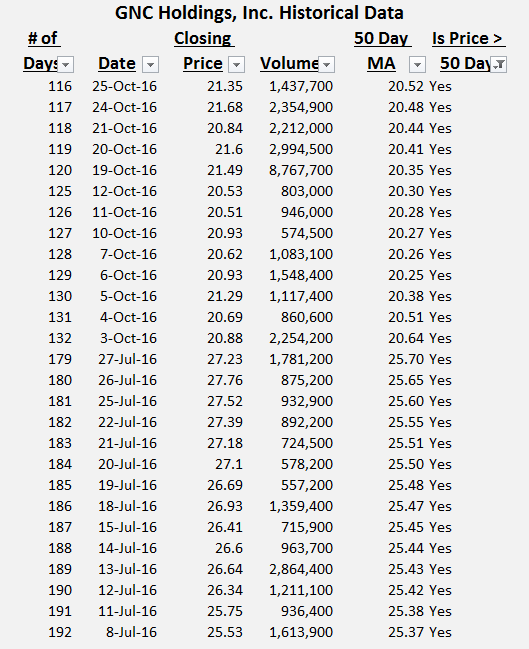The image size is (529, 649).
Task: Select the closing price cell 21.68
Action: tap(225, 107)
